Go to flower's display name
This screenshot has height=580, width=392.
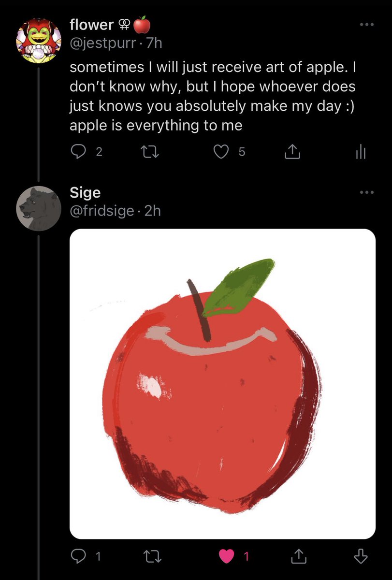tap(91, 24)
